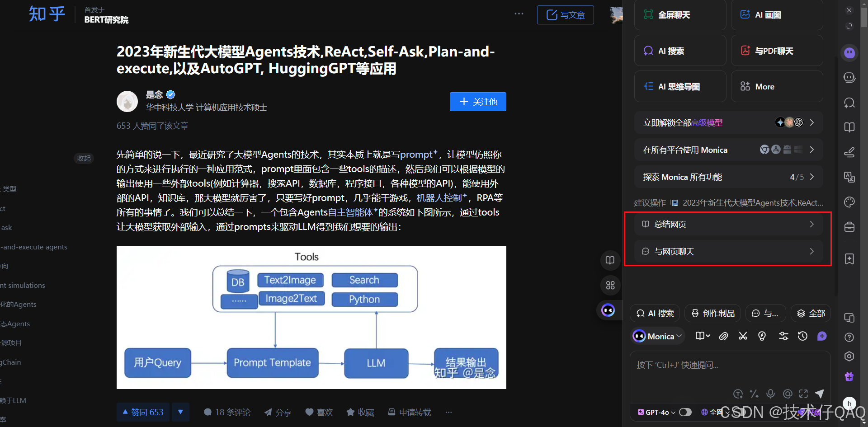Toggle the GPT-4o switch

point(685,412)
